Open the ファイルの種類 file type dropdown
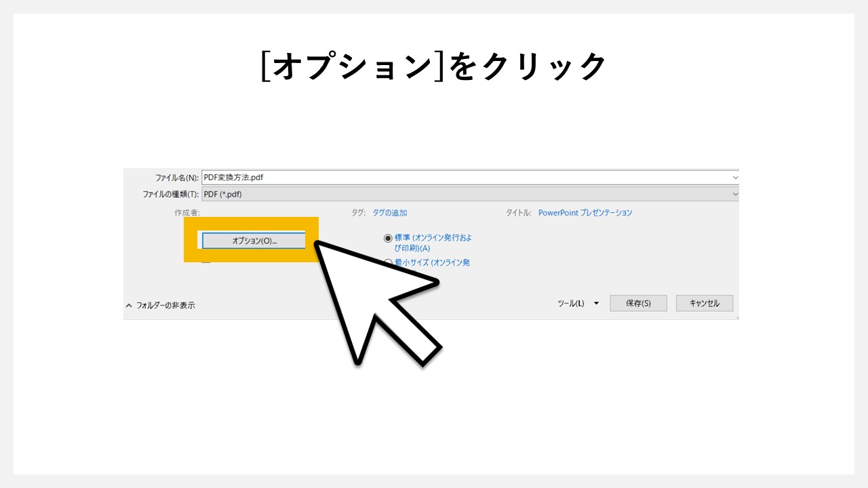Viewport: 868px width, 488px height. (x=736, y=194)
